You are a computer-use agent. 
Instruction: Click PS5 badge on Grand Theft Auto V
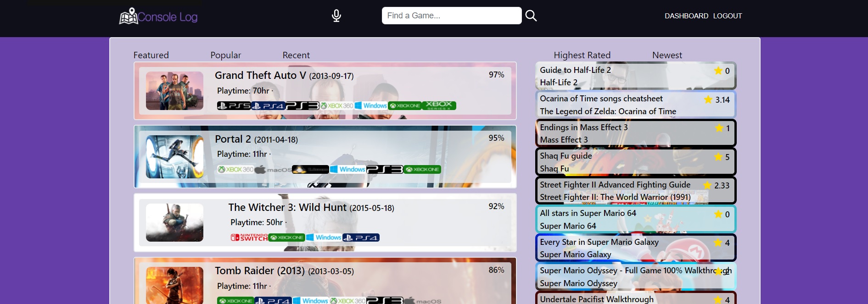pyautogui.click(x=234, y=106)
